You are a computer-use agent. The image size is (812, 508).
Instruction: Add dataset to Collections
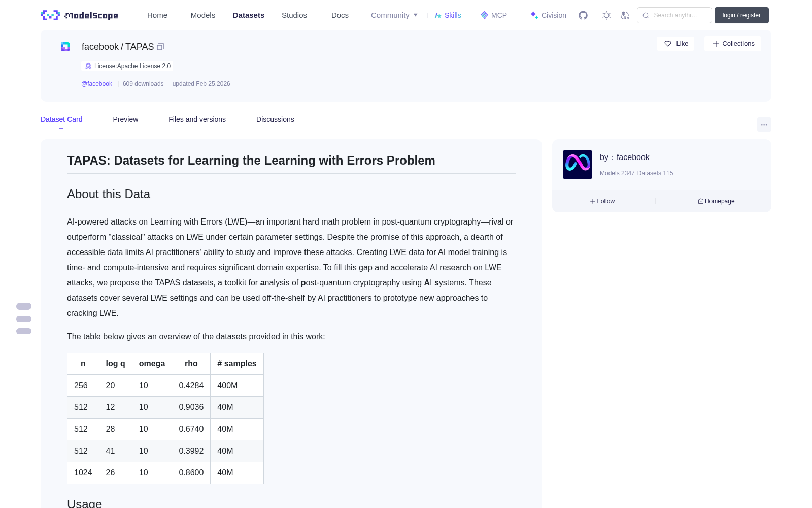[733, 44]
